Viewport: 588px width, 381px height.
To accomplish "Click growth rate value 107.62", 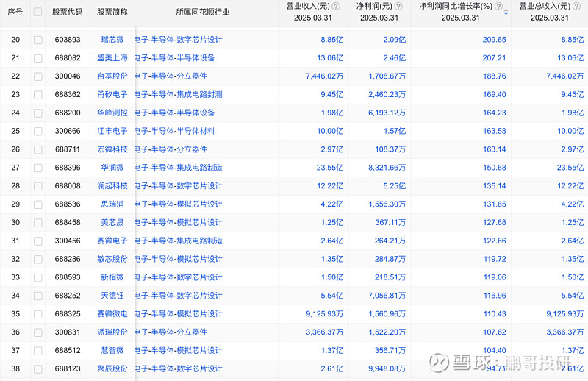I will tap(495, 332).
